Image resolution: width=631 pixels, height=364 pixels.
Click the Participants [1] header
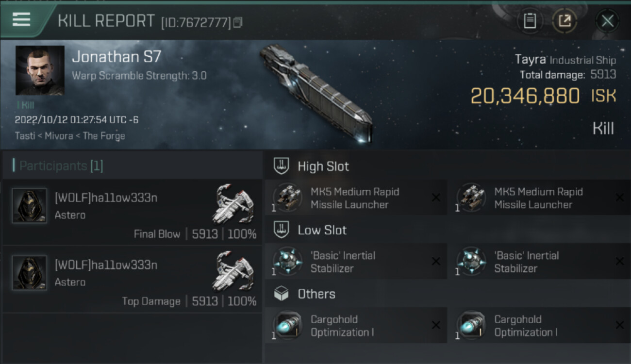coord(61,166)
